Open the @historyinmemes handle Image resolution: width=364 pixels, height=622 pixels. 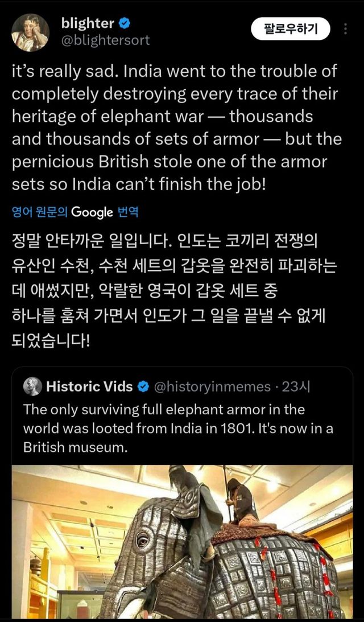pyautogui.click(x=213, y=387)
